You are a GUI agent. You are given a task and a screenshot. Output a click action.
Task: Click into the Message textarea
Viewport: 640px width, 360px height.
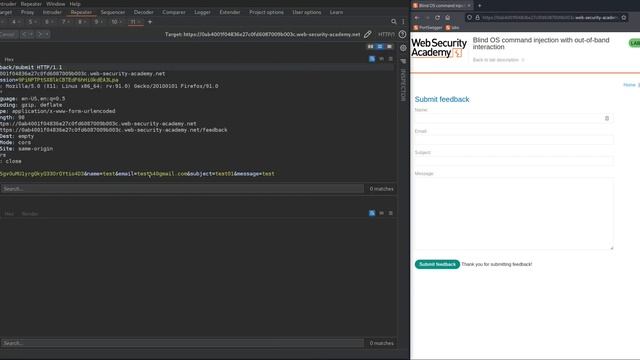(x=514, y=213)
